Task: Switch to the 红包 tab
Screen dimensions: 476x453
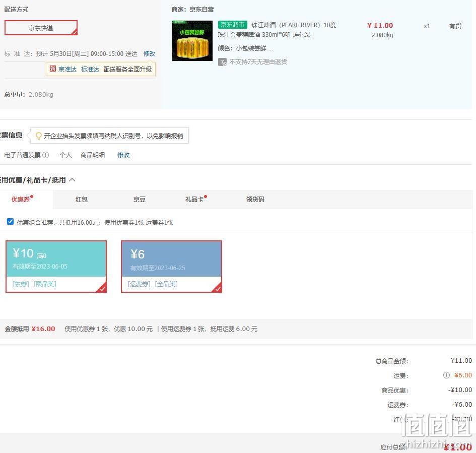Action: (82, 200)
